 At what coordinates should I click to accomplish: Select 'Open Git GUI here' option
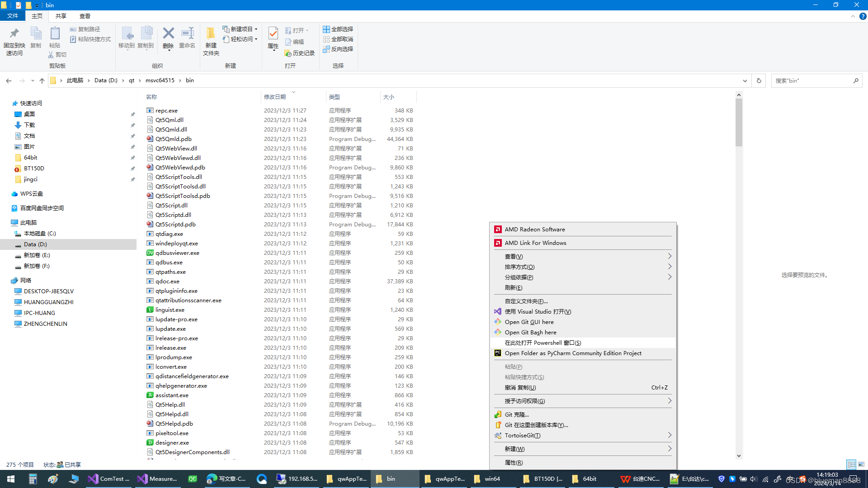(529, 322)
